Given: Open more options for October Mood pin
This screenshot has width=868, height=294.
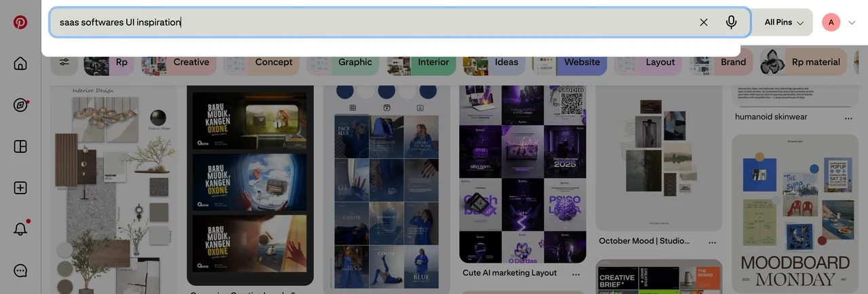Looking at the screenshot, I should tap(712, 242).
